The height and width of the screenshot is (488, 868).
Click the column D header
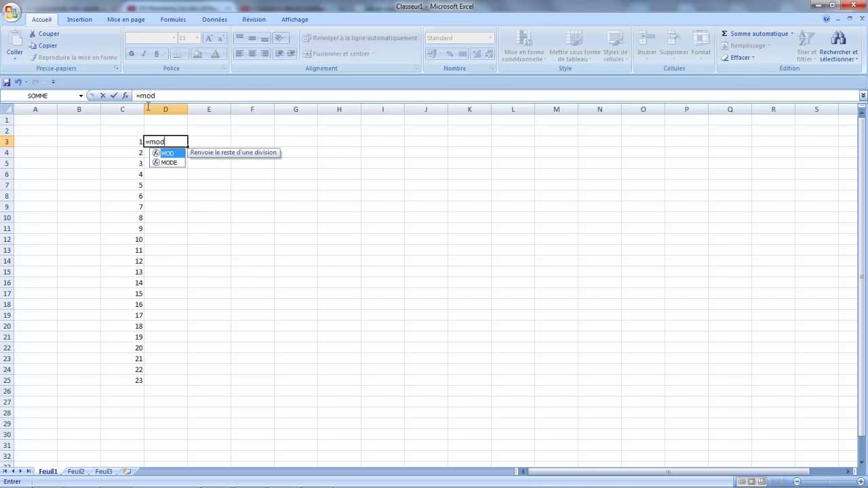(165, 109)
